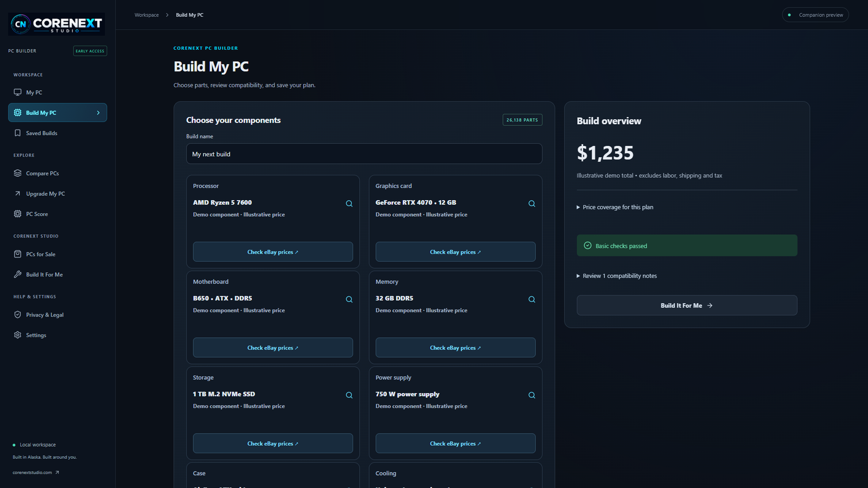Select 1 TB M.2 NVMe SSD text
Viewport: 868px width, 488px height.
(224, 394)
